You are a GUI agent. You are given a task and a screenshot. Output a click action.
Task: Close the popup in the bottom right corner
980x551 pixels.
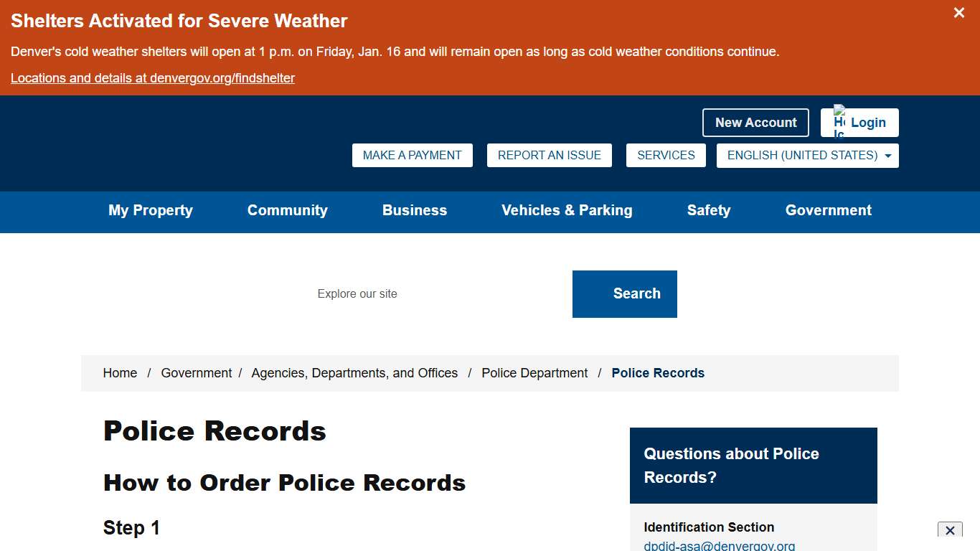pos(950,531)
